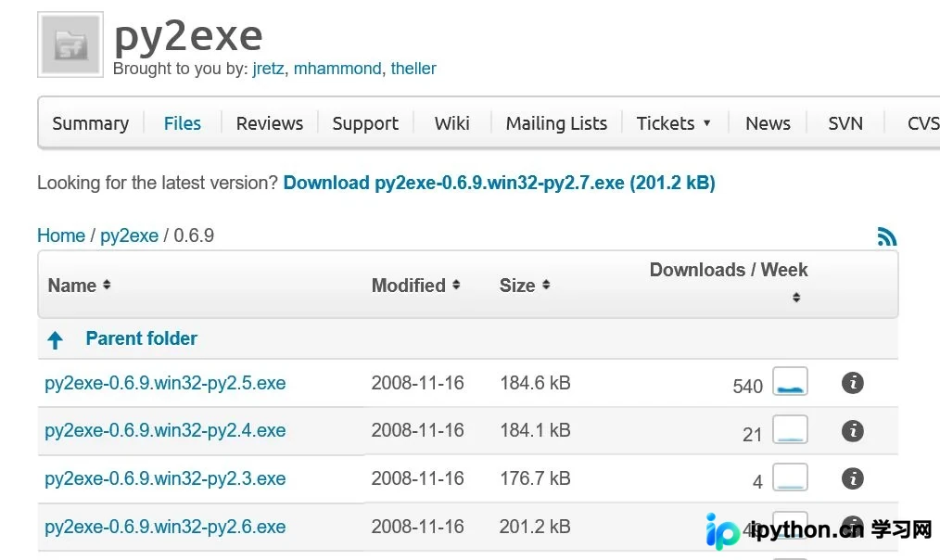Click the 21 downloads count

tap(753, 434)
